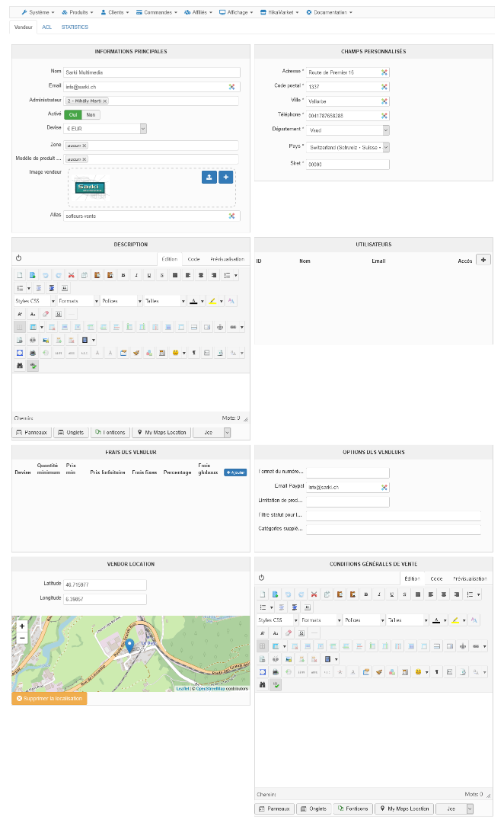Click Find binoculars icon in Description editor

(19, 365)
